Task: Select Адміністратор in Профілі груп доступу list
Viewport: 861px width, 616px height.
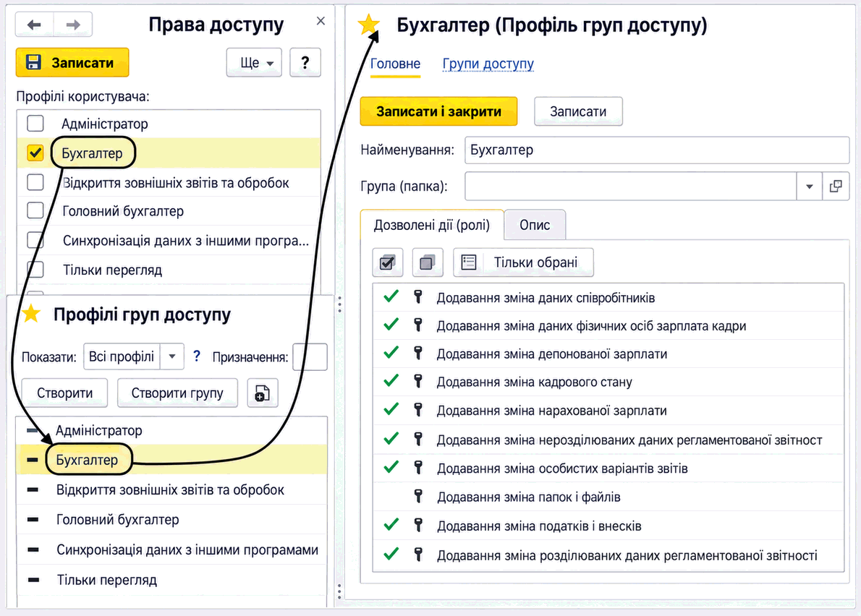Action: coord(172,430)
